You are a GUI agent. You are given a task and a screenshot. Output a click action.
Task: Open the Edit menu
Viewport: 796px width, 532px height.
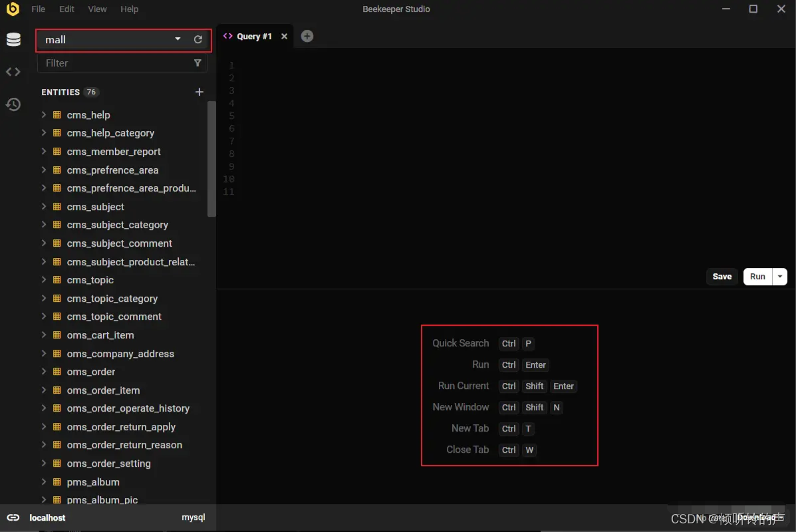[x=66, y=9]
